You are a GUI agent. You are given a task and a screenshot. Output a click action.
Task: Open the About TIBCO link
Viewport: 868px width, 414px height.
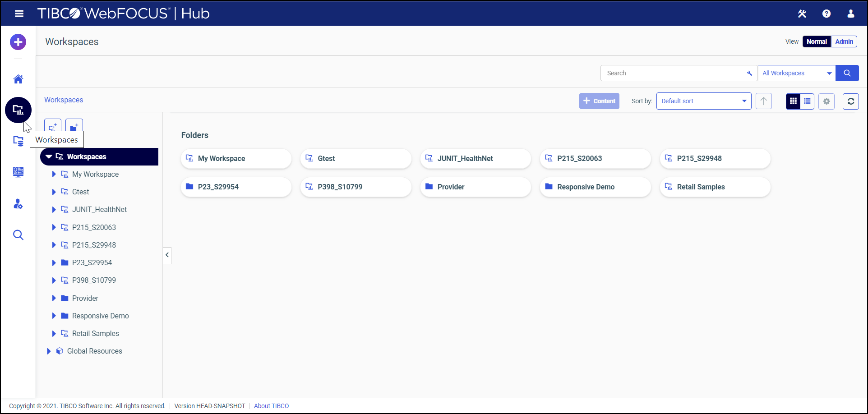[271, 405]
